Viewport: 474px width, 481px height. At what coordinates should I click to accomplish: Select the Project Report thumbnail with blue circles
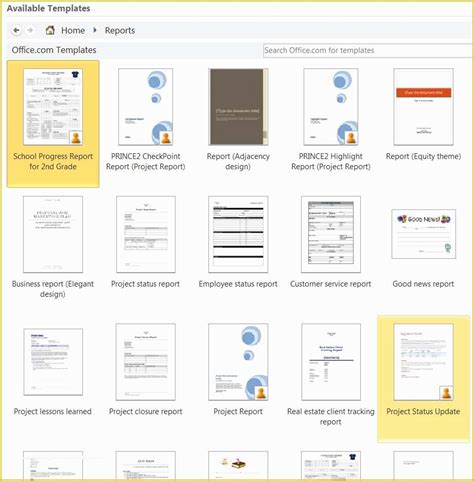pyautogui.click(x=238, y=362)
